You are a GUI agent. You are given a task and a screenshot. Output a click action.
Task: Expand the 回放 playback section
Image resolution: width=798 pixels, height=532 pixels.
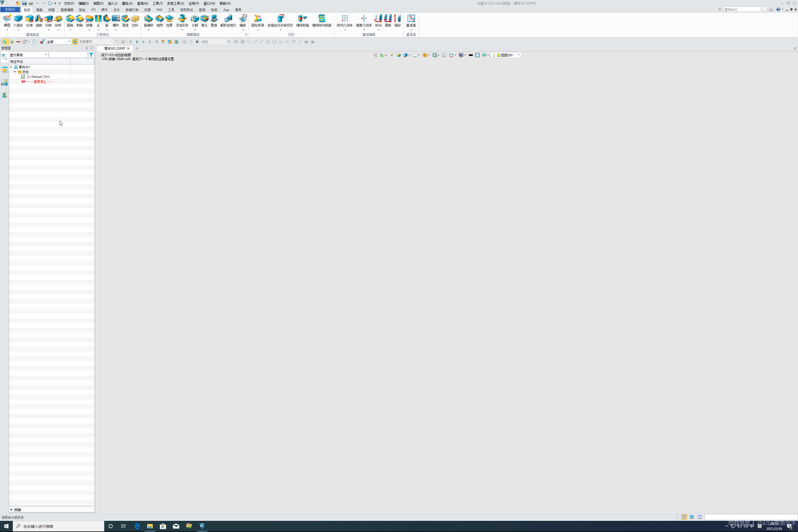(x=11, y=509)
